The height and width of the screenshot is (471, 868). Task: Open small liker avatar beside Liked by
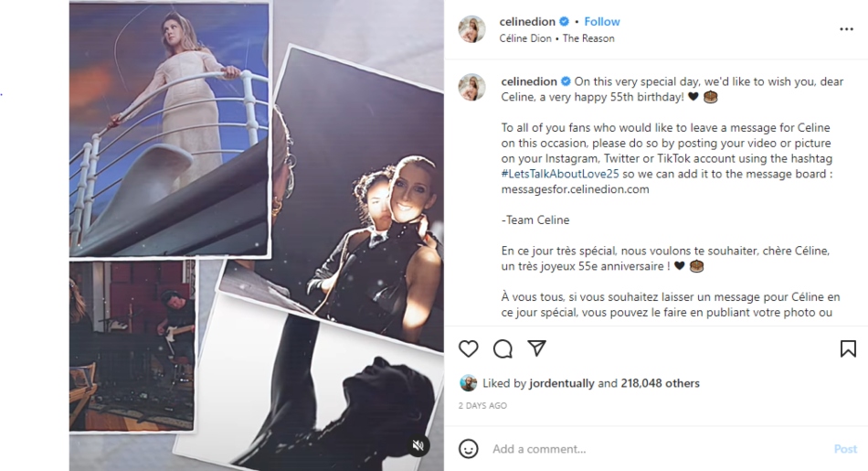tap(469, 383)
